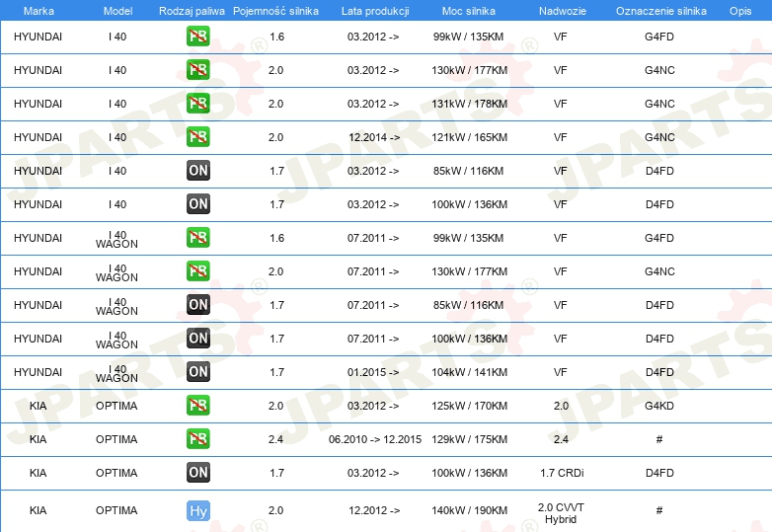Click diesel ON icon in I 40 85kW / 116KM 03.2012 row
The image size is (772, 532).
(x=197, y=171)
